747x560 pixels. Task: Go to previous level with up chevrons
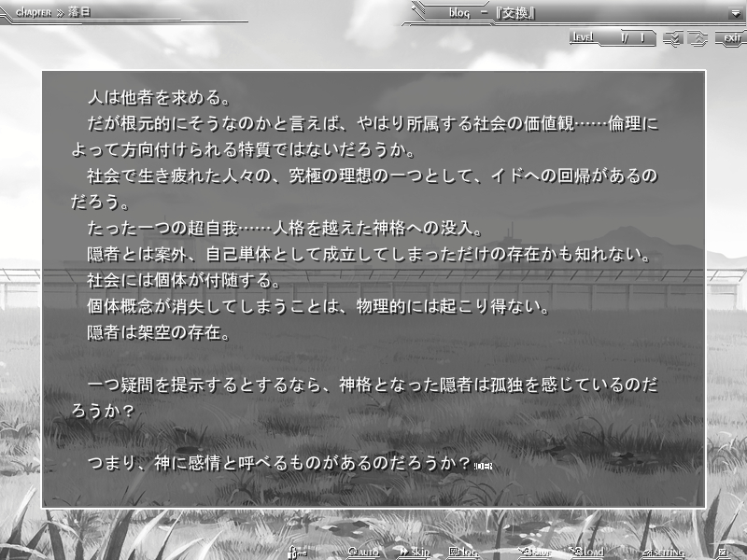point(698,38)
